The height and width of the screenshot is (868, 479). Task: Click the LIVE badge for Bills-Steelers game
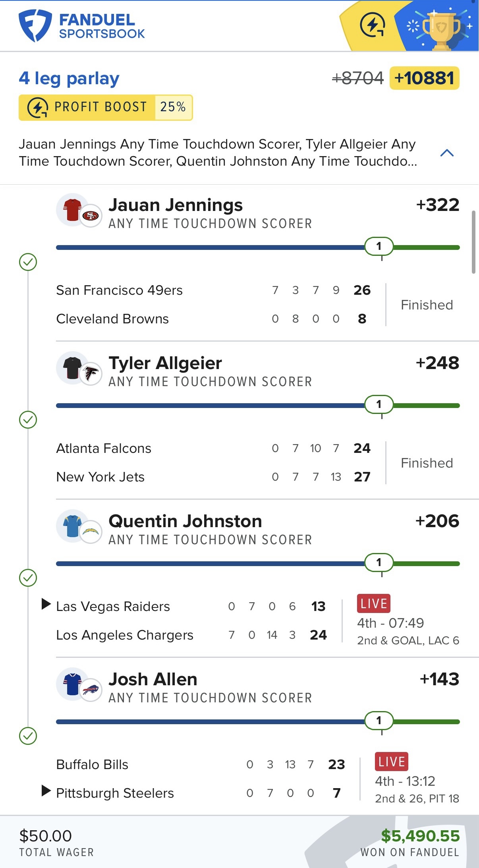pos(391,762)
